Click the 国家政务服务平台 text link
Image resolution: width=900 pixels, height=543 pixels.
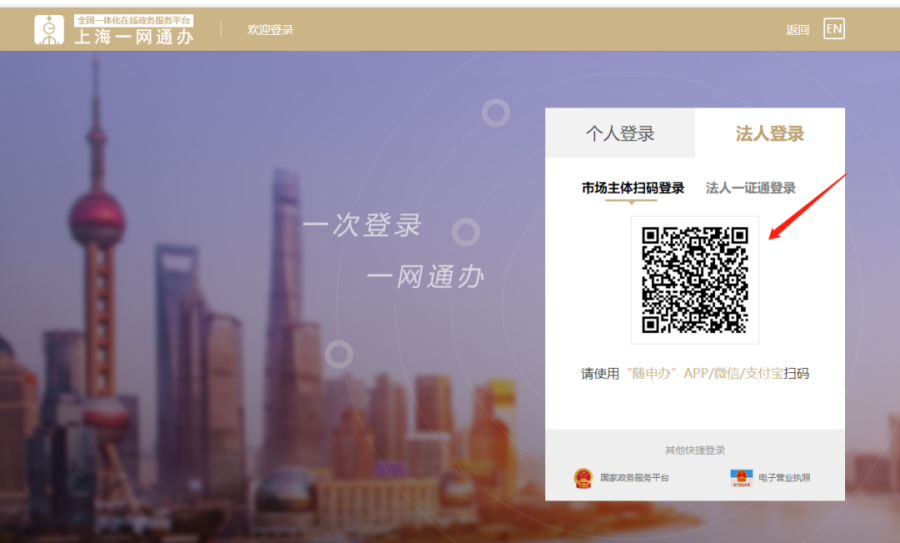click(x=634, y=478)
